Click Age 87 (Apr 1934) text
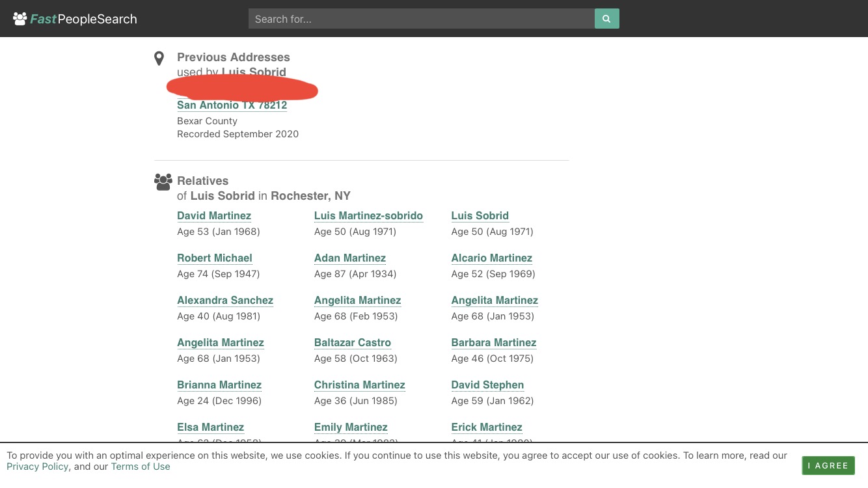 [355, 274]
